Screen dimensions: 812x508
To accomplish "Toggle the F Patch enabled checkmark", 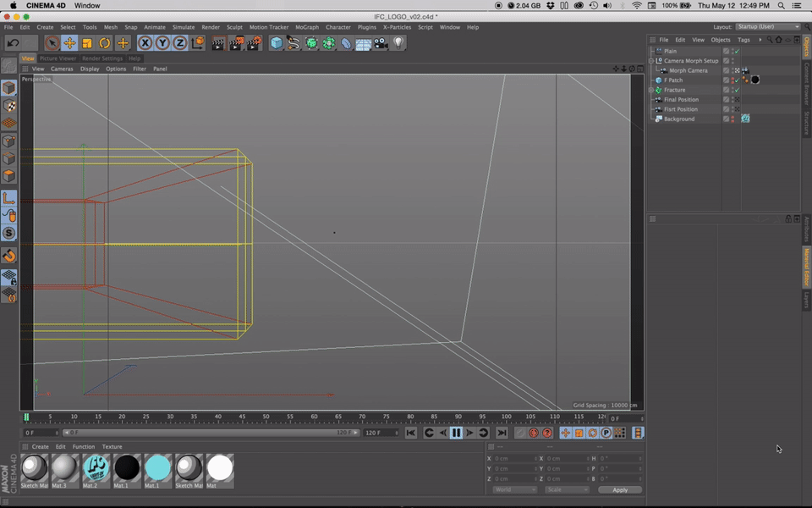I will 737,80.
